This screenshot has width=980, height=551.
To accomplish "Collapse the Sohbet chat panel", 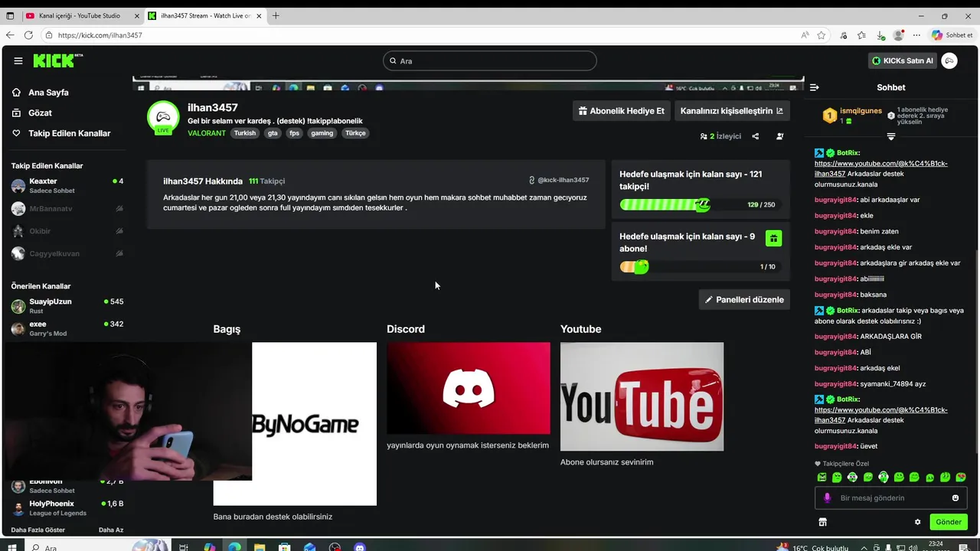I will [815, 87].
